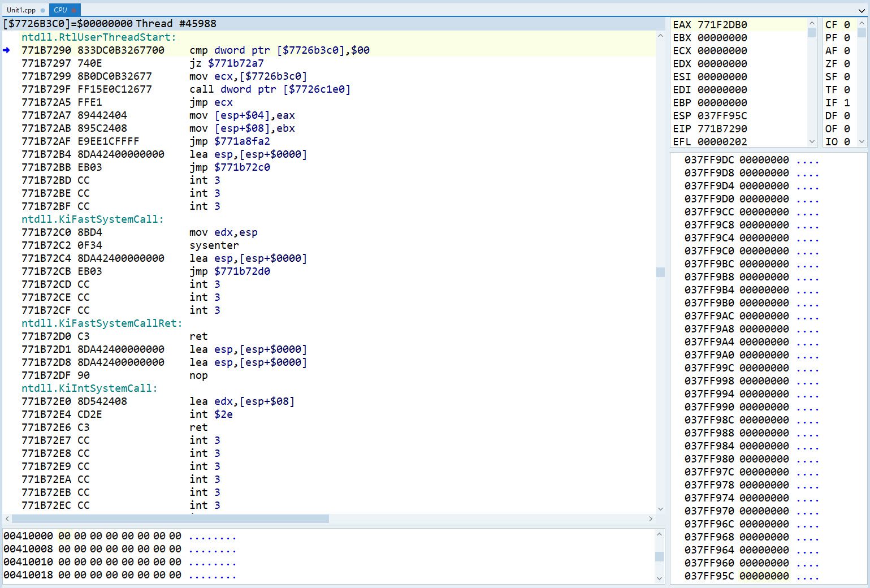Toggle the AF auxiliary flag
This screenshot has height=588, width=870.
(838, 51)
